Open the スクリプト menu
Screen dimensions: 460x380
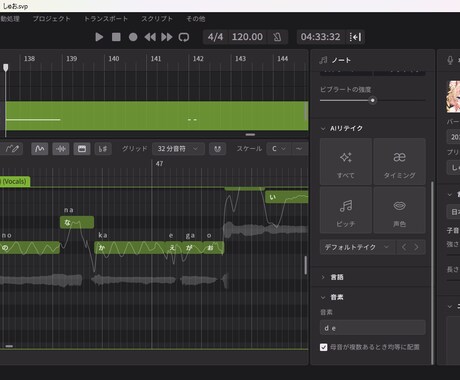click(x=157, y=19)
